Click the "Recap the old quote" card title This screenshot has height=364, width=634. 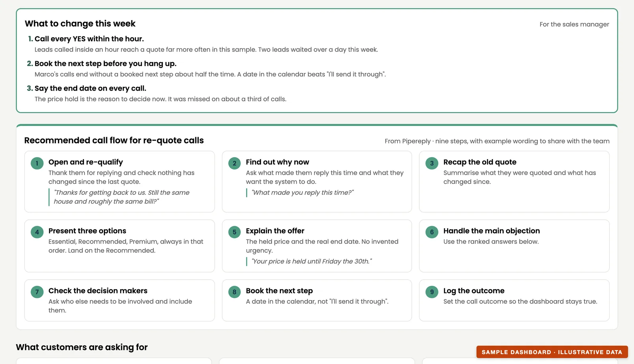(x=480, y=162)
